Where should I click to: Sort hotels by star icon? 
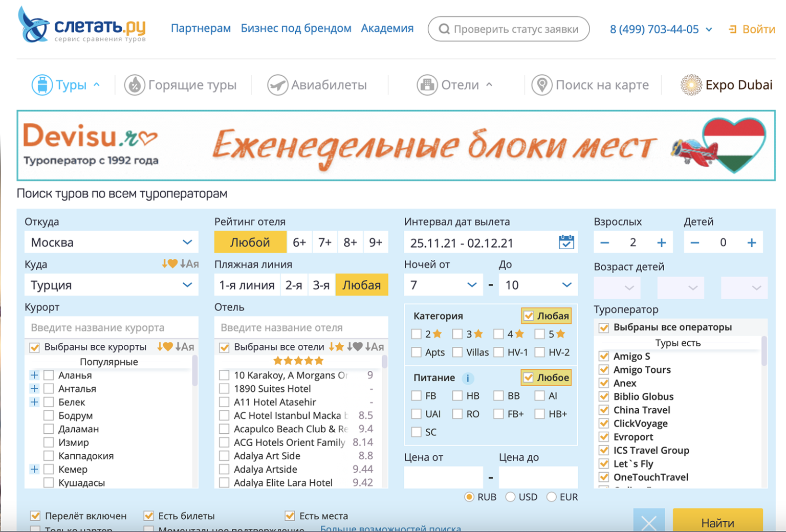coord(336,347)
